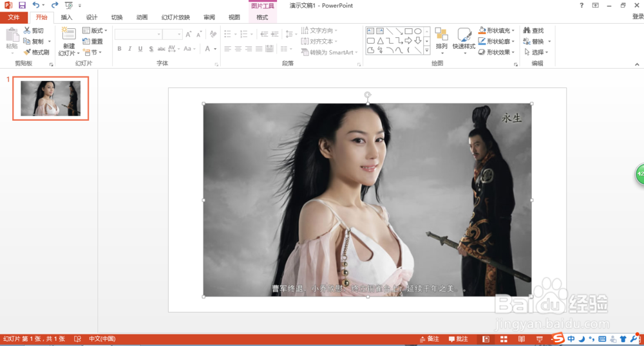Toggle Bold formatting B
This screenshot has width=644, height=346.
119,49
